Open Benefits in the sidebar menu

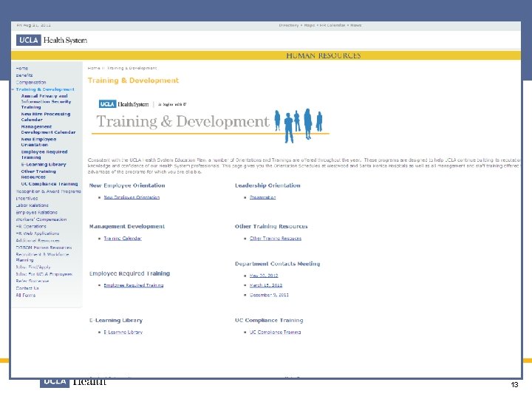[x=24, y=75]
